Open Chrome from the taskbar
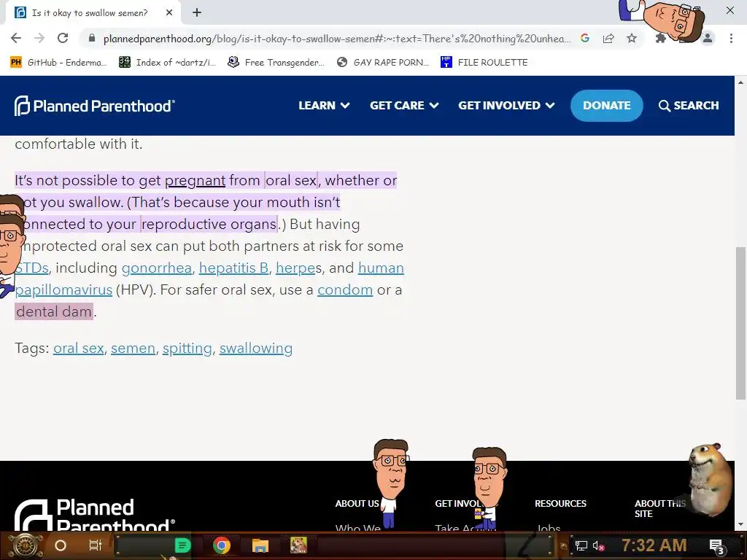Image resolution: width=747 pixels, height=560 pixels. point(222,545)
